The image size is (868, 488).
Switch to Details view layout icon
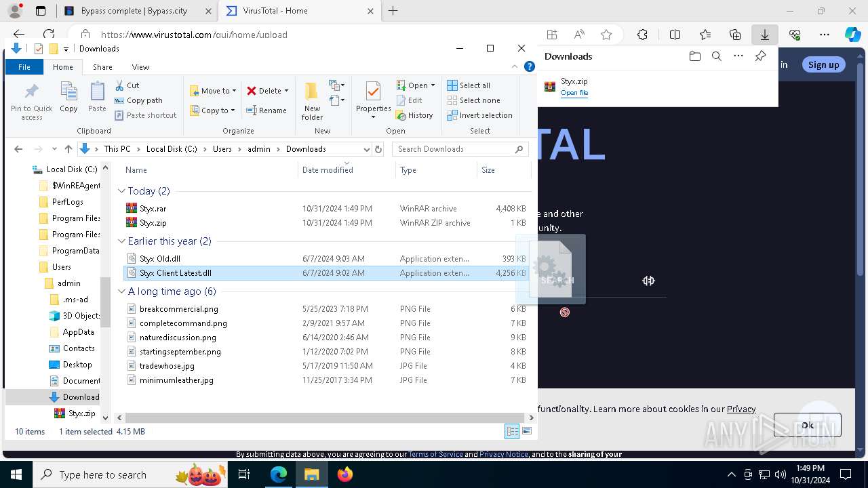tap(512, 432)
